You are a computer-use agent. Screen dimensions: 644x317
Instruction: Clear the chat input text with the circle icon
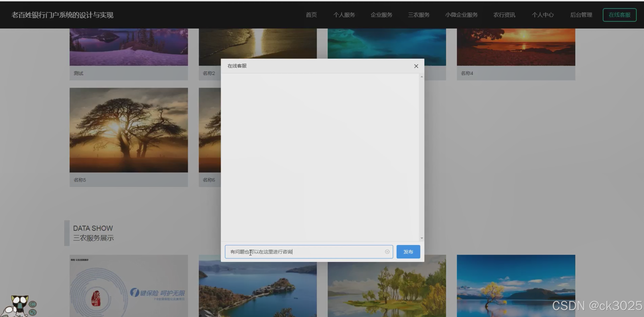coord(387,252)
